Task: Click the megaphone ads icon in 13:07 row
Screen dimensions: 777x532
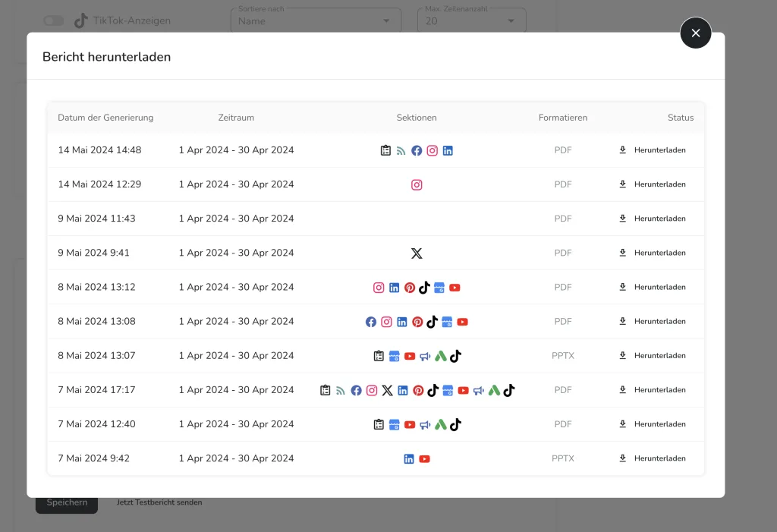Action: (x=425, y=357)
